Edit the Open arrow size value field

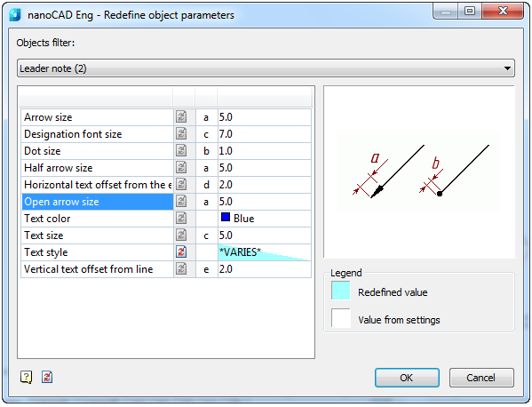pos(265,202)
